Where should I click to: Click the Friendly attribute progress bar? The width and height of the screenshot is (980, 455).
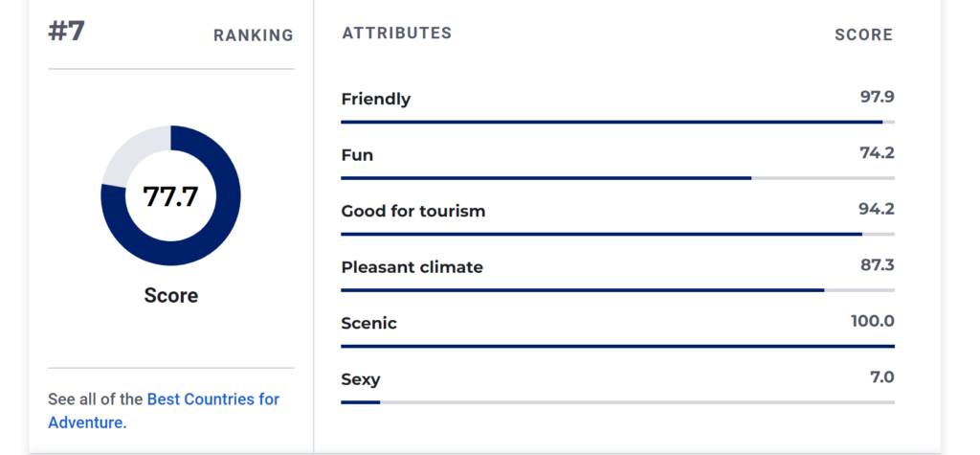[x=617, y=122]
